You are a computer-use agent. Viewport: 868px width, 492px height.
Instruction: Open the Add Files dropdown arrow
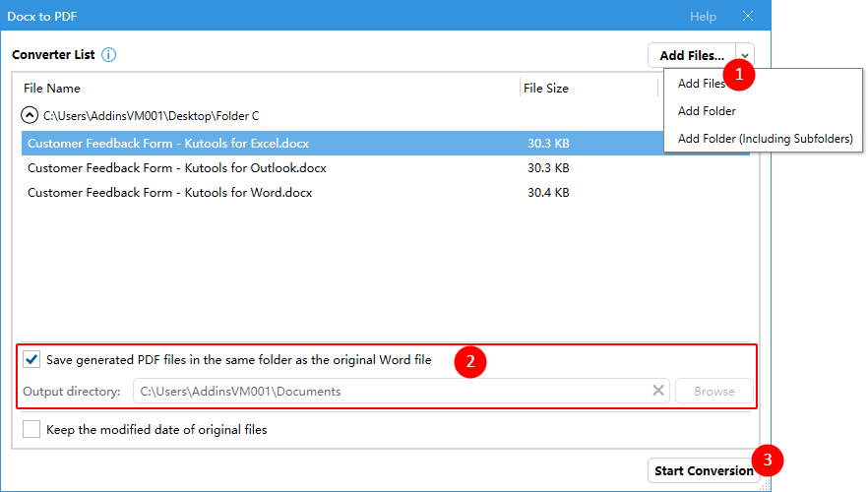click(x=745, y=55)
